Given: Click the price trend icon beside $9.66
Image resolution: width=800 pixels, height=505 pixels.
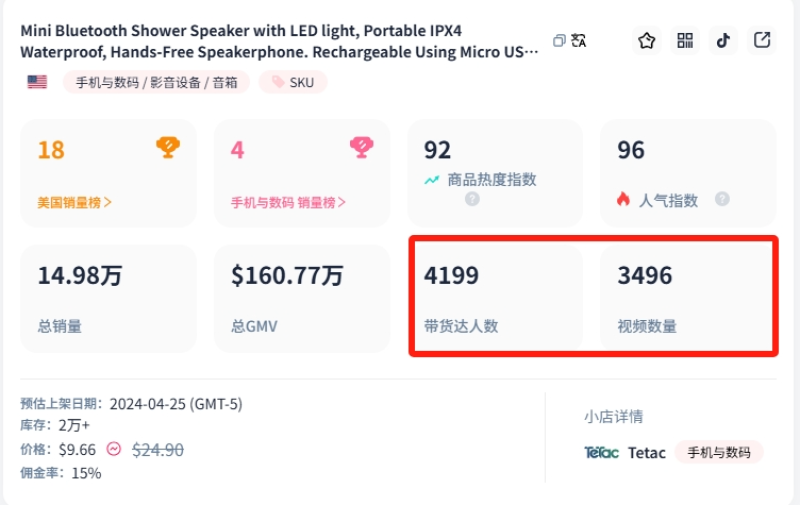Looking at the screenshot, I should coord(114,449).
